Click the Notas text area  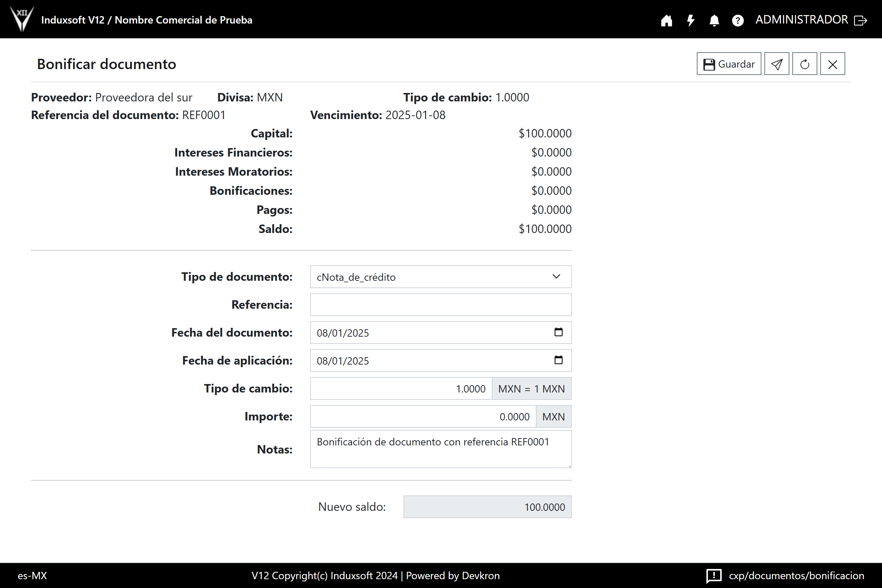[441, 449]
